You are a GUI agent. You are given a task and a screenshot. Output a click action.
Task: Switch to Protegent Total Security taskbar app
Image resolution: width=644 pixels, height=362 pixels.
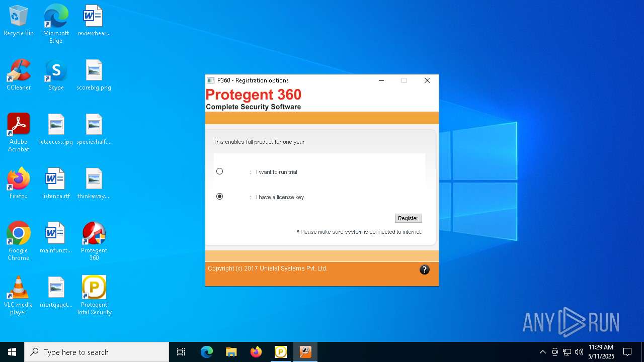[281, 352]
